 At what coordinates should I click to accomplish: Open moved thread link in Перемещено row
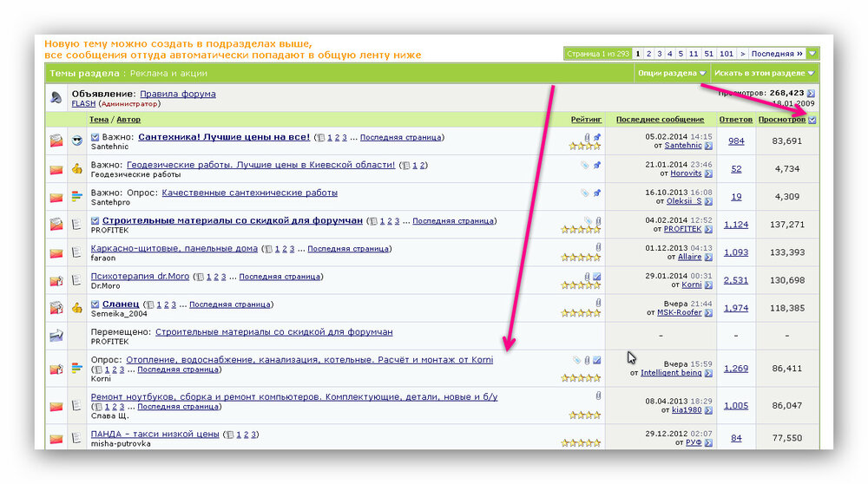tap(274, 332)
